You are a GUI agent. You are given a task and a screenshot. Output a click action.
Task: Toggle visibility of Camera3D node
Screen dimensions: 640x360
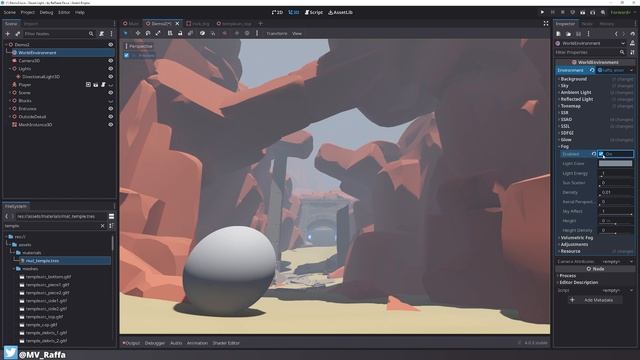pyautogui.click(x=111, y=60)
